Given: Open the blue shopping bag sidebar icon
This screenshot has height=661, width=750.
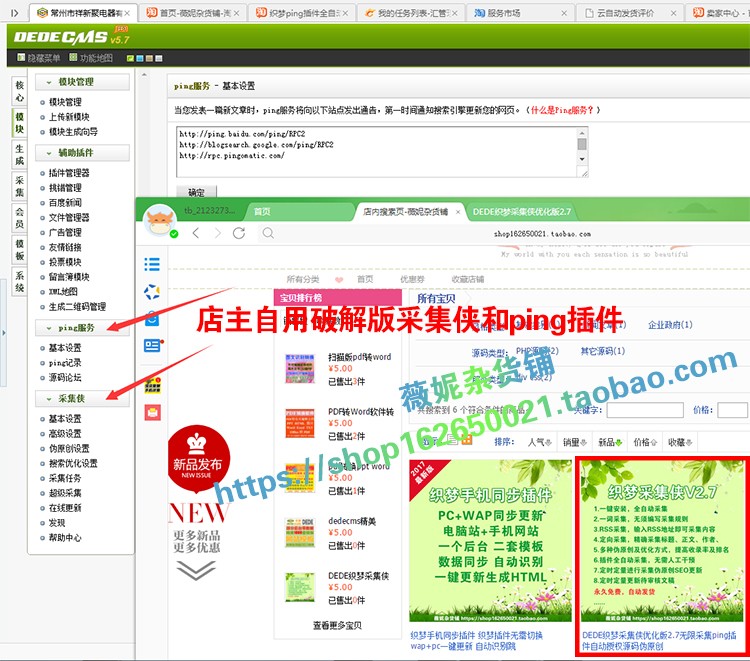Looking at the screenshot, I should (x=152, y=318).
